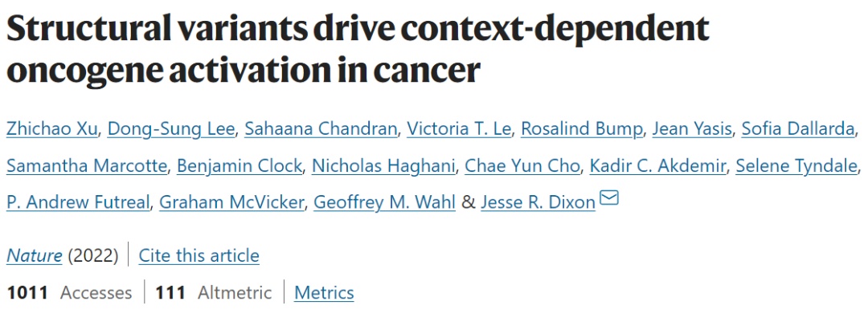View Kadir C. Akdemir author details
The image size is (868, 326).
[657, 165]
